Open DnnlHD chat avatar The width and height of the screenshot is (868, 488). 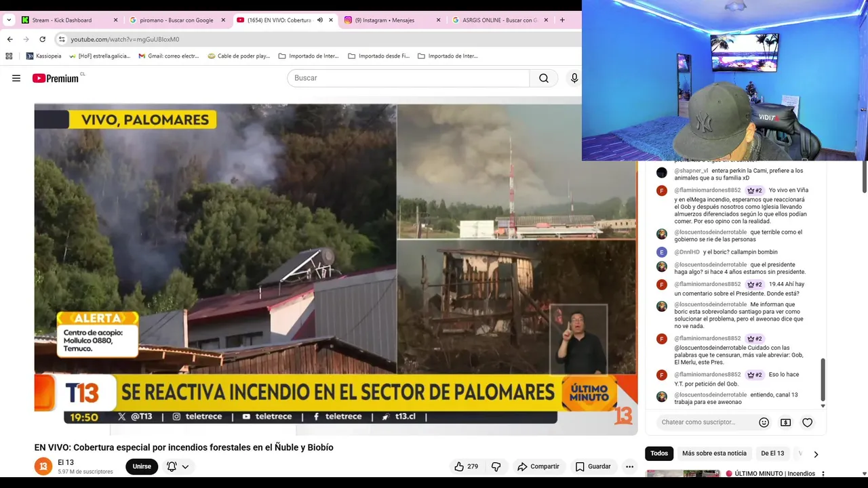click(662, 252)
